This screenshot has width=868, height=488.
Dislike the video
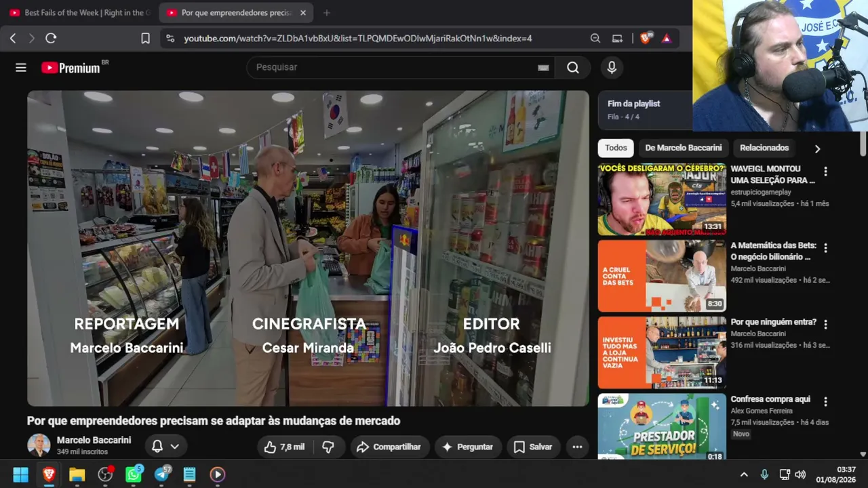point(328,447)
